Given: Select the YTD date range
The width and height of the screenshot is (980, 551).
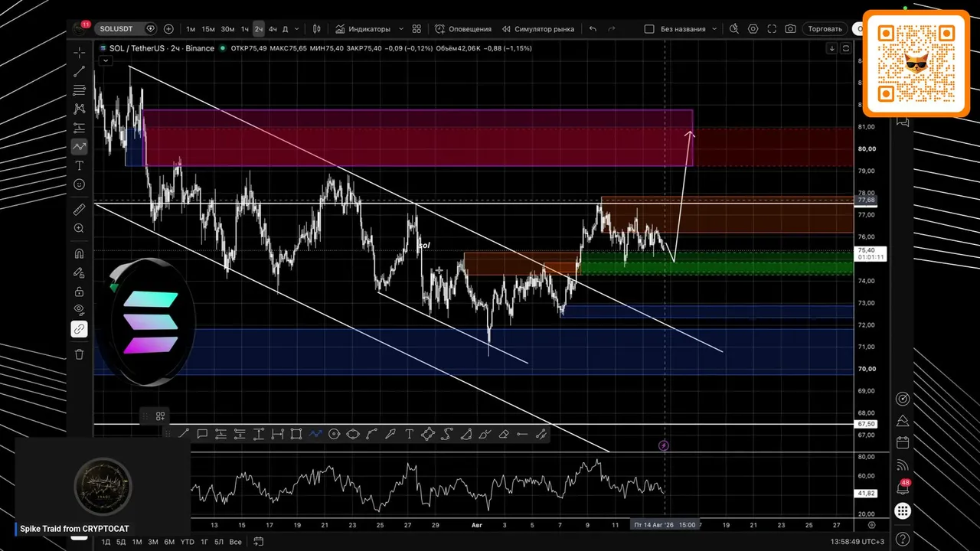Looking at the screenshot, I should coord(187,542).
